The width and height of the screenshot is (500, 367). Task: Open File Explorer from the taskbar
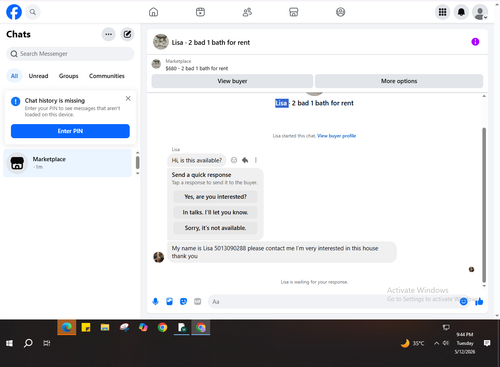pyautogui.click(x=105, y=327)
